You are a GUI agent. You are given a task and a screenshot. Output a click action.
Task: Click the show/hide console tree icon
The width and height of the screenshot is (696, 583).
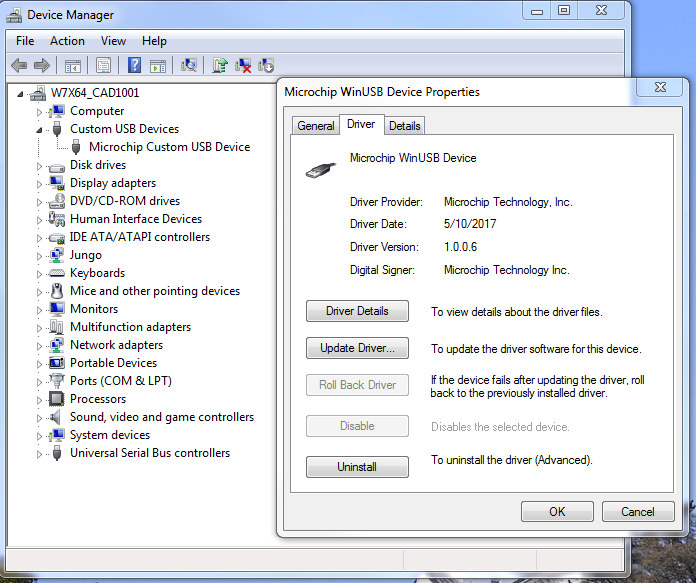[73, 66]
